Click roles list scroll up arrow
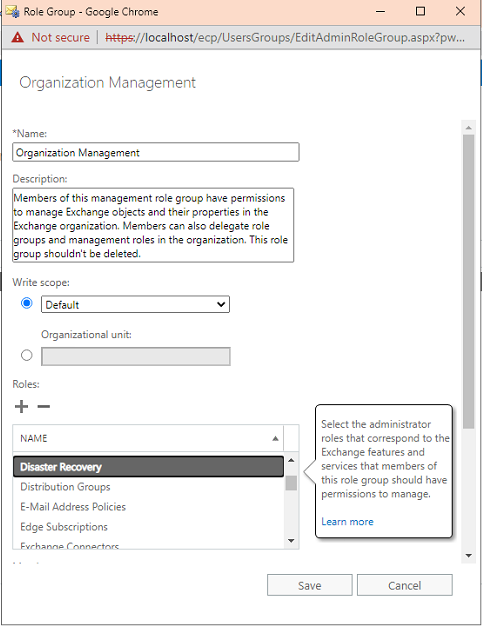Viewport: 482px width, 626px height. tap(291, 460)
